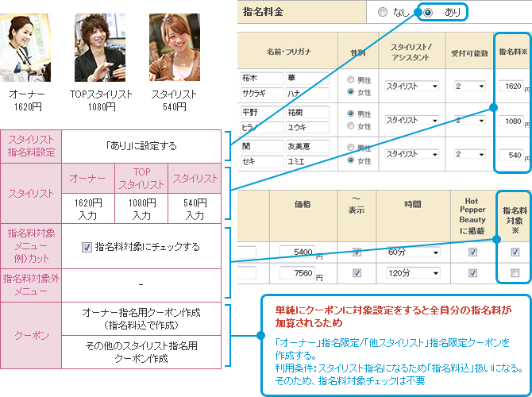Viewport: 532px width, 397px height.
Task: Open スタイリスト dropdown in 桜木 row
Action: pos(411,87)
